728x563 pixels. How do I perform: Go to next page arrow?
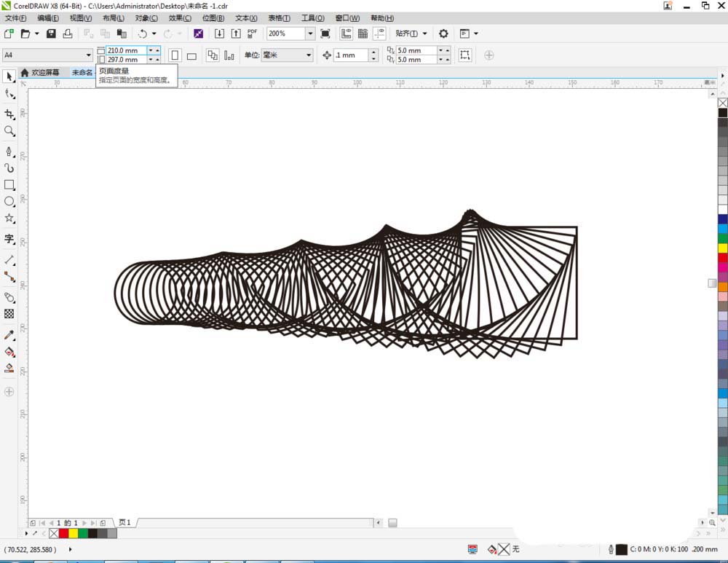84,523
